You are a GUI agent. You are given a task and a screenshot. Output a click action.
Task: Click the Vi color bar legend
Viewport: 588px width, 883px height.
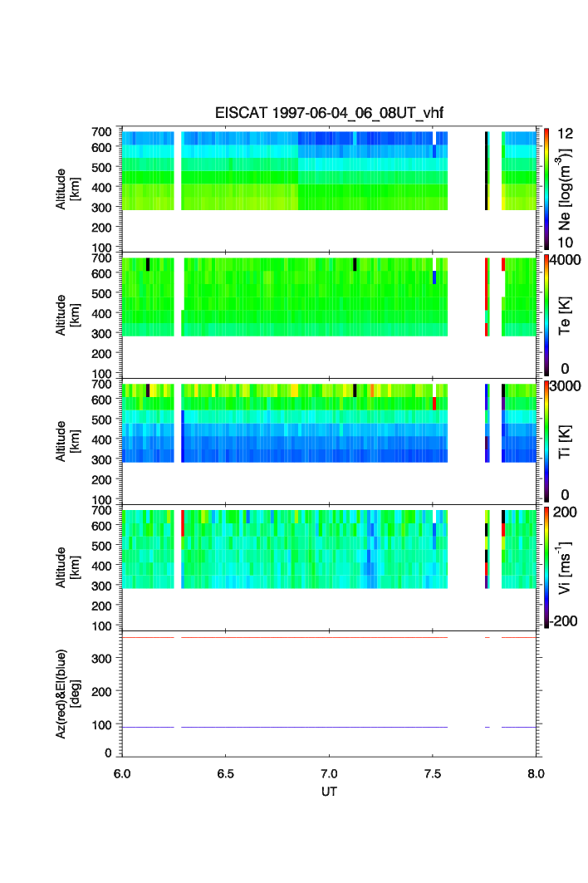coord(546,567)
